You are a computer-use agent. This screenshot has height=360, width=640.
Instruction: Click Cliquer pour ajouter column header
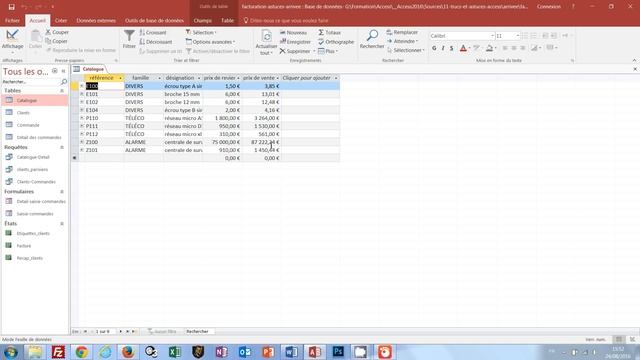[310, 78]
